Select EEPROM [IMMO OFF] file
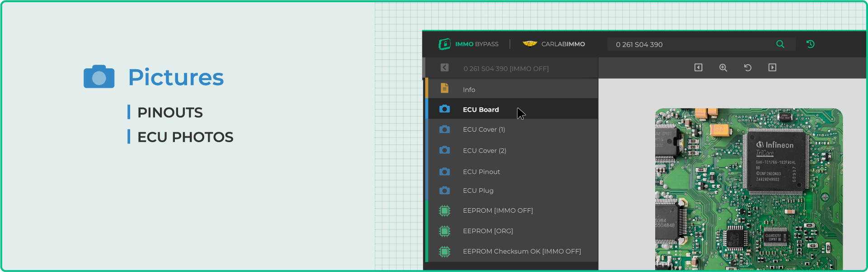The height and width of the screenshot is (272, 868). coord(497,210)
